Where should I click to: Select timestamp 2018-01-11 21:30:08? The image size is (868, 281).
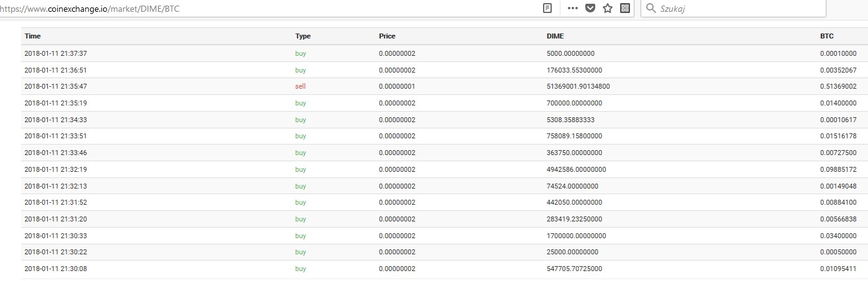(x=55, y=269)
